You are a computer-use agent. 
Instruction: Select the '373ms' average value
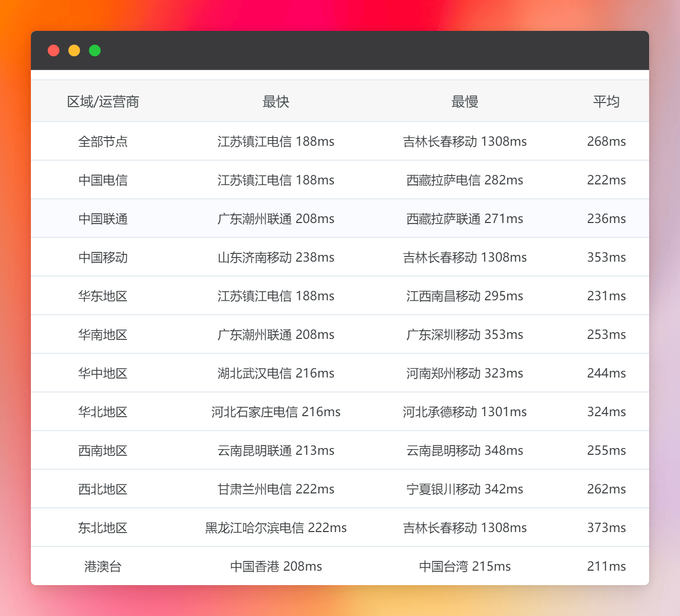606,527
